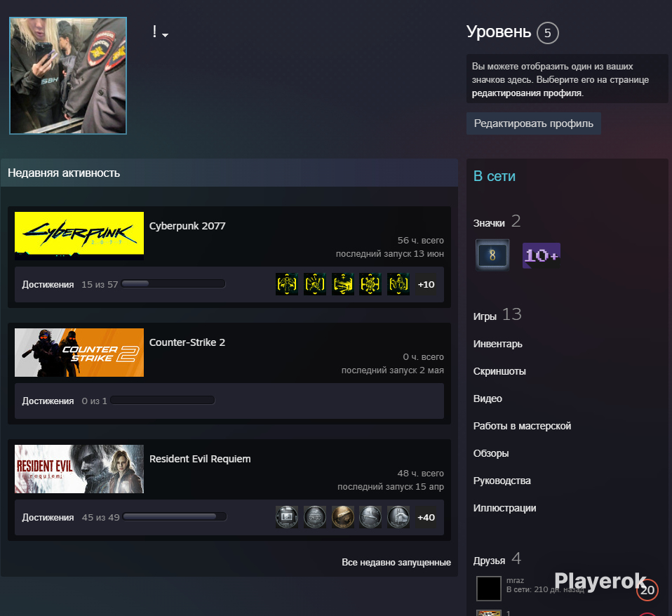Click the Resident Evil achievements progress bar
Image resolution: width=672 pixels, height=616 pixels.
pyautogui.click(x=175, y=516)
